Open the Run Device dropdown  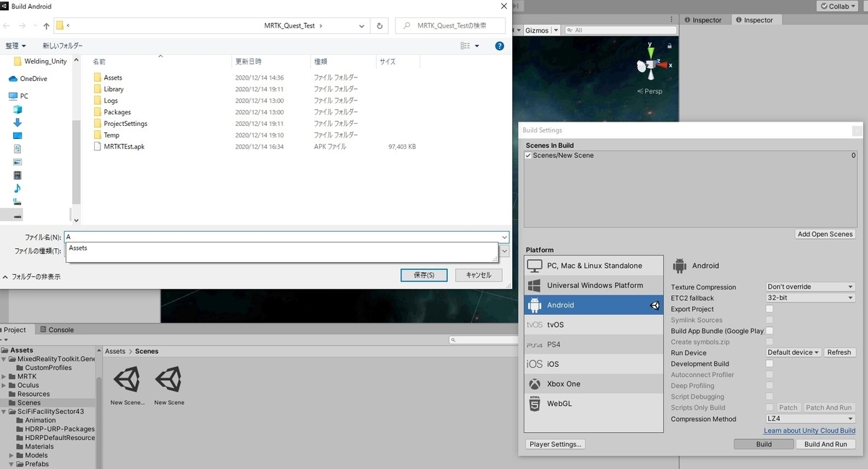click(x=793, y=352)
